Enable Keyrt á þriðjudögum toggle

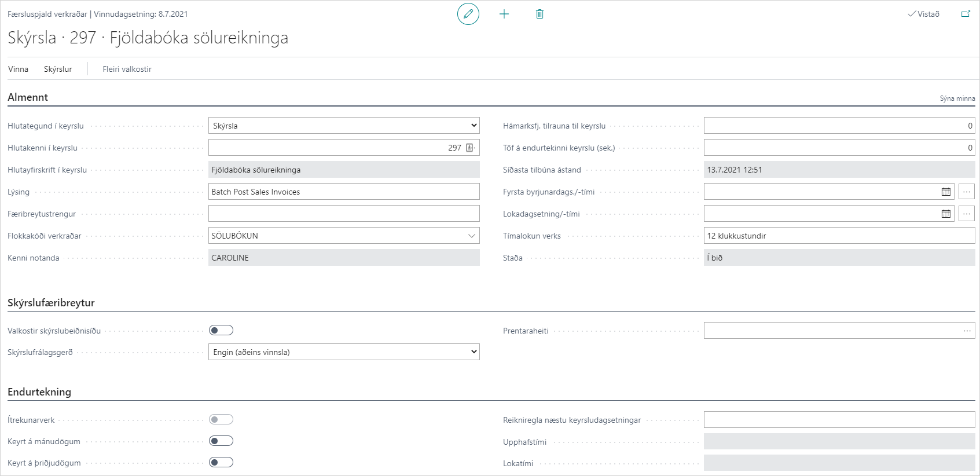(x=221, y=462)
